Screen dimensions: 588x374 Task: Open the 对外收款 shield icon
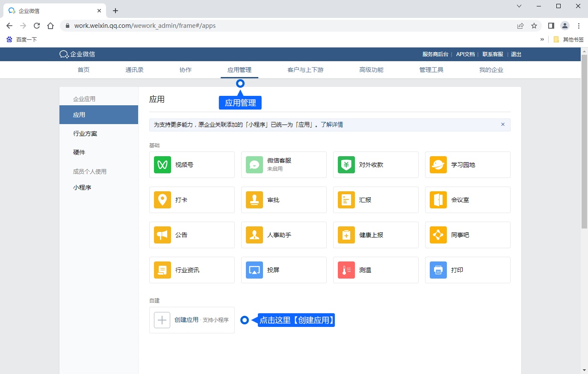point(346,165)
